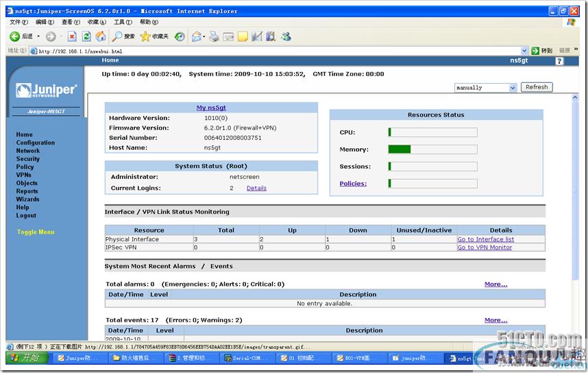Click the Research books toolbar icon

pyautogui.click(x=271, y=36)
